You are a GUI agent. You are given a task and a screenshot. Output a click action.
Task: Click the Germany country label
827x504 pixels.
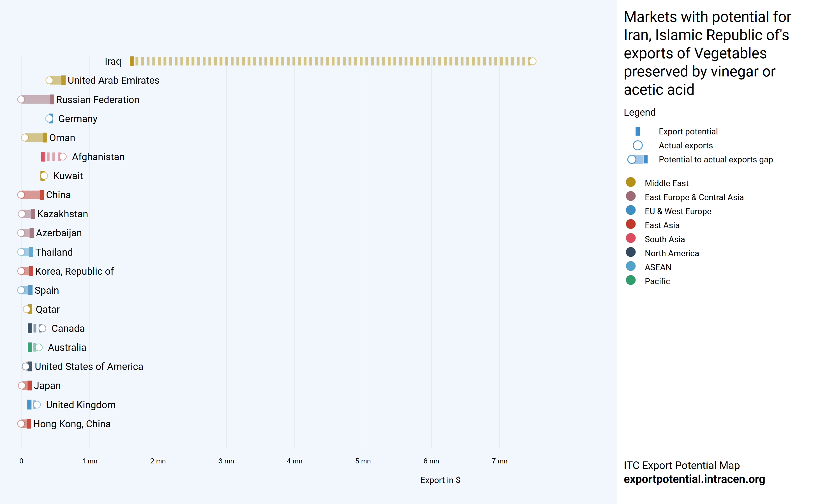coord(78,119)
